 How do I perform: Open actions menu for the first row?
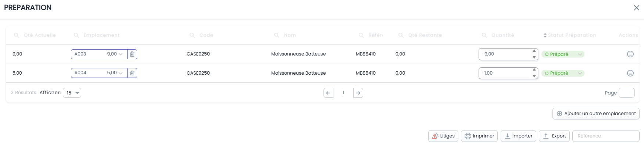coord(630,54)
